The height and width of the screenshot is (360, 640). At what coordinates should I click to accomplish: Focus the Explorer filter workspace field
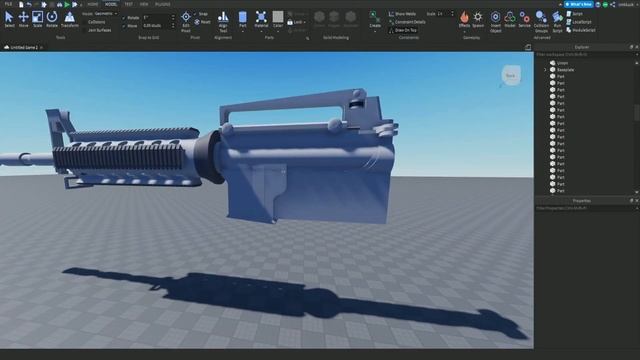pos(585,54)
